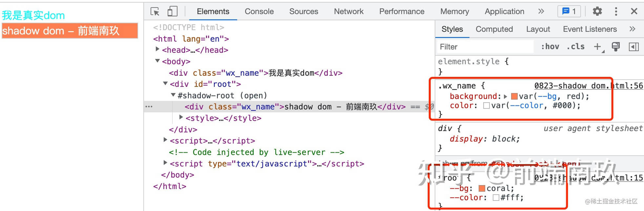The width and height of the screenshot is (644, 211).
Task: Open the background var(--bg) color swatch
Action: [x=514, y=96]
